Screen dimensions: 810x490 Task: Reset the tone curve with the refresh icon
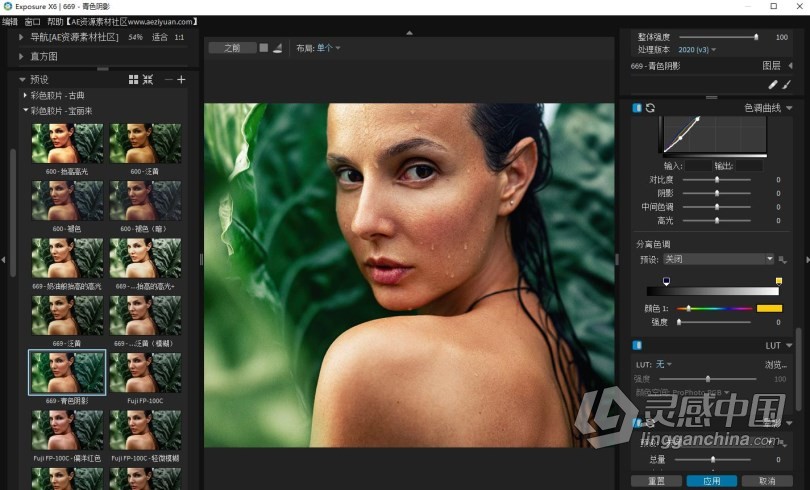pyautogui.click(x=650, y=108)
